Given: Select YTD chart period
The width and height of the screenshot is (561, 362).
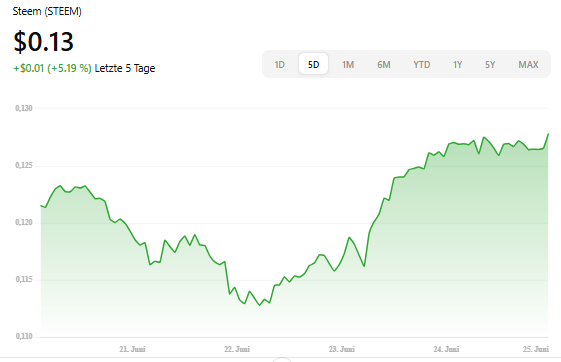Looking at the screenshot, I should pyautogui.click(x=421, y=65).
